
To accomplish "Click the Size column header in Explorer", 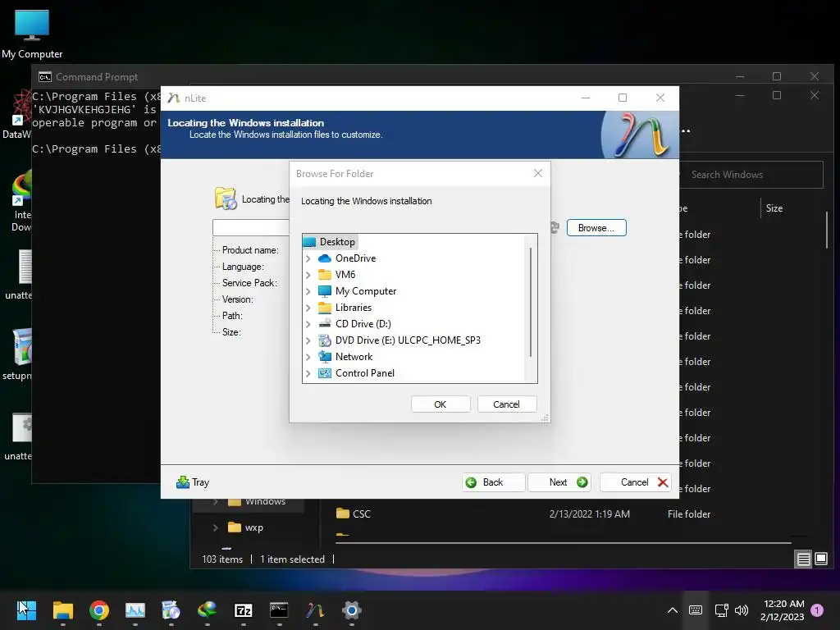I will (774, 208).
